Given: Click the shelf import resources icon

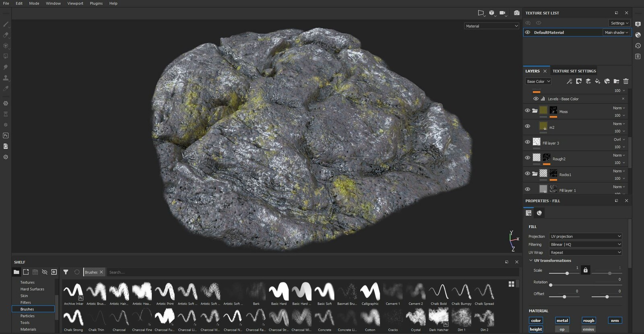Looking at the screenshot, I should click(x=54, y=272).
